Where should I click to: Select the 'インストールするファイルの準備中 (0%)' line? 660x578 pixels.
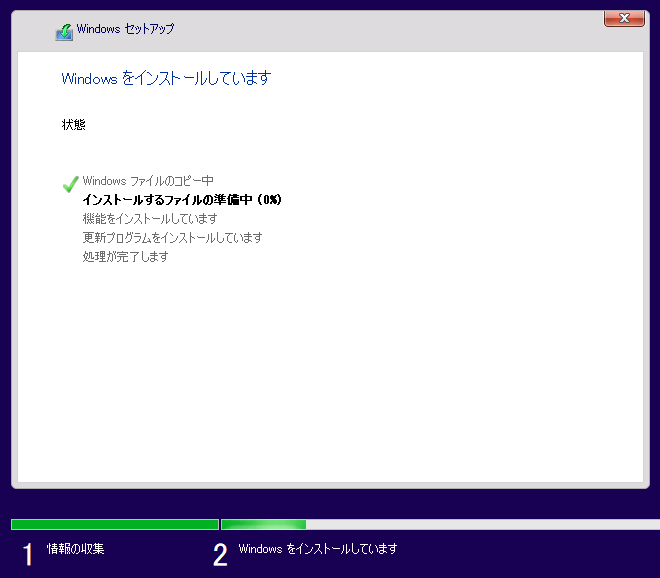182,200
